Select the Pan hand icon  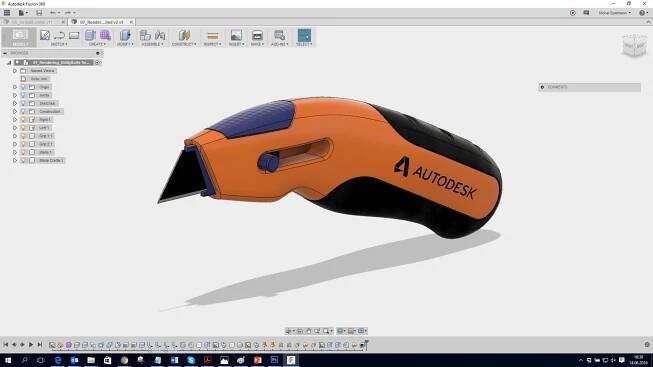[309, 331]
